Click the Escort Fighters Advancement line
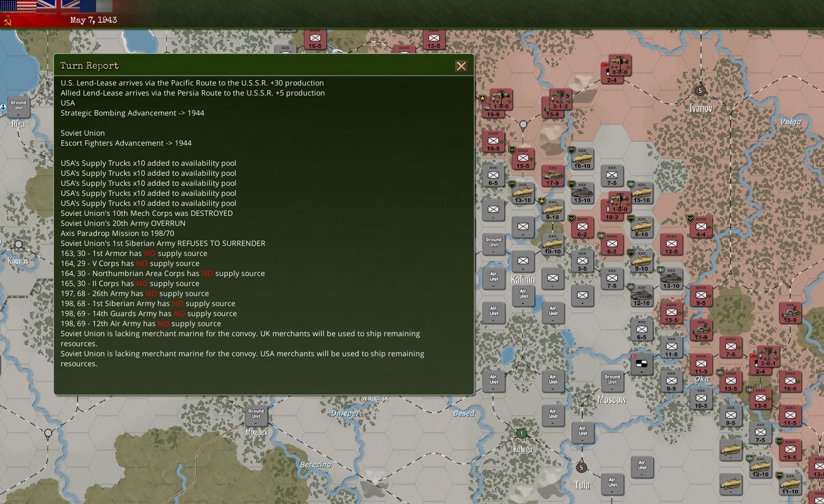The height and width of the screenshot is (504, 824). (x=126, y=143)
